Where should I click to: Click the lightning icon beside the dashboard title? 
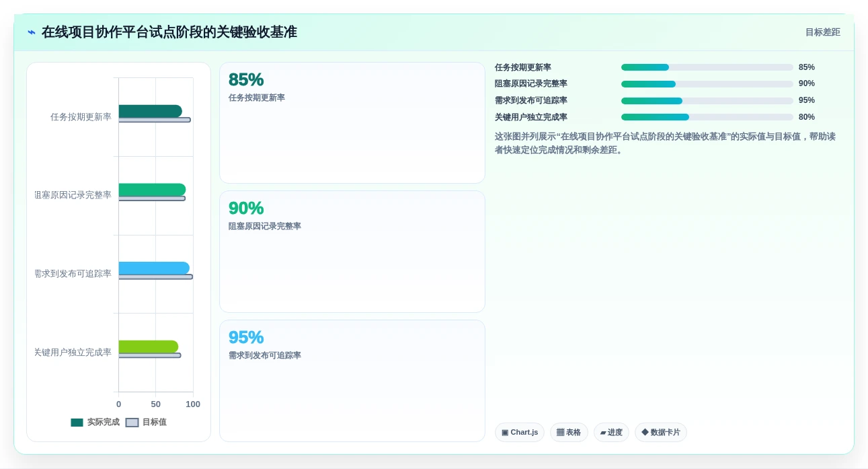[x=32, y=32]
